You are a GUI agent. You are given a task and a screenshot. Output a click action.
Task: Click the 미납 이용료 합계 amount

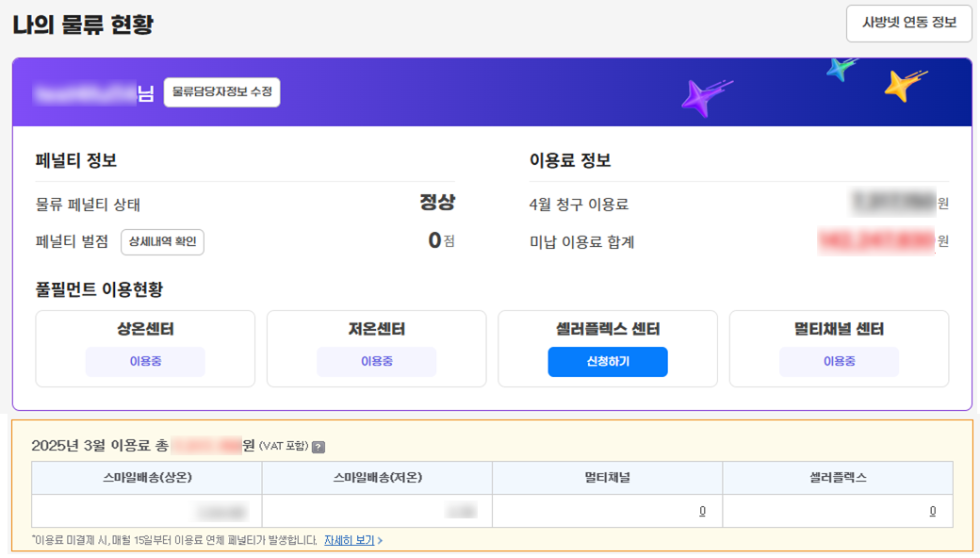(x=876, y=241)
